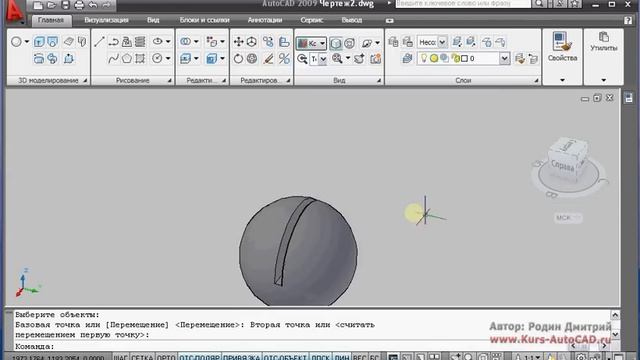Toggle ДИН dynamic input in status bar

pyautogui.click(x=342, y=357)
